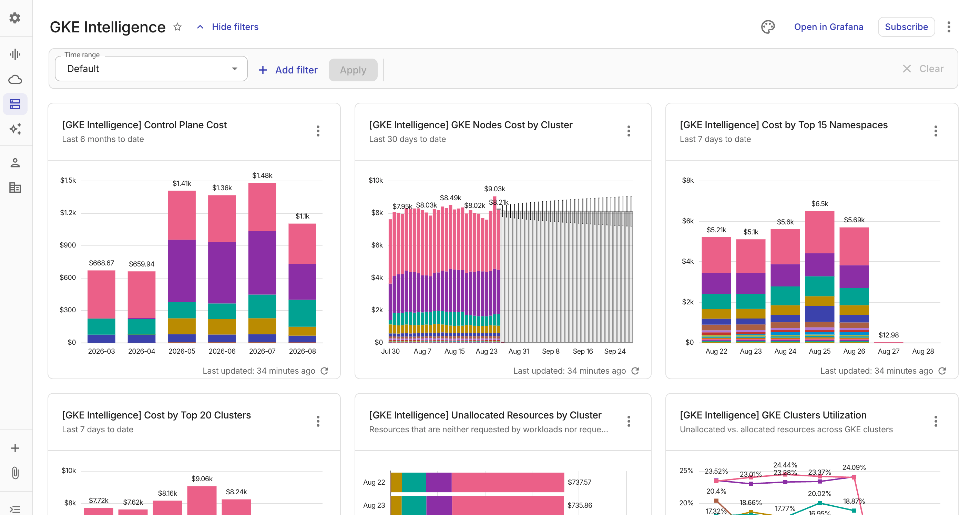The image size is (980, 515).
Task: Click the Cost by Top 20 Clusters title
Action: click(156, 415)
